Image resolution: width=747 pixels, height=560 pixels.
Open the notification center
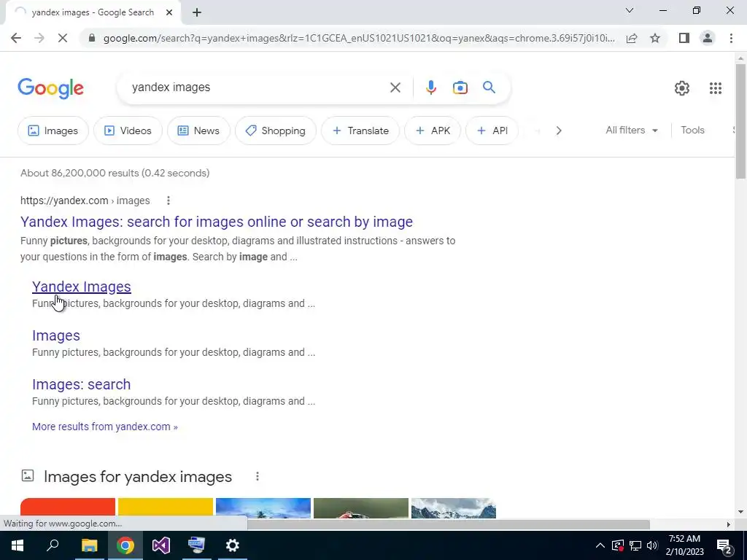(x=724, y=545)
